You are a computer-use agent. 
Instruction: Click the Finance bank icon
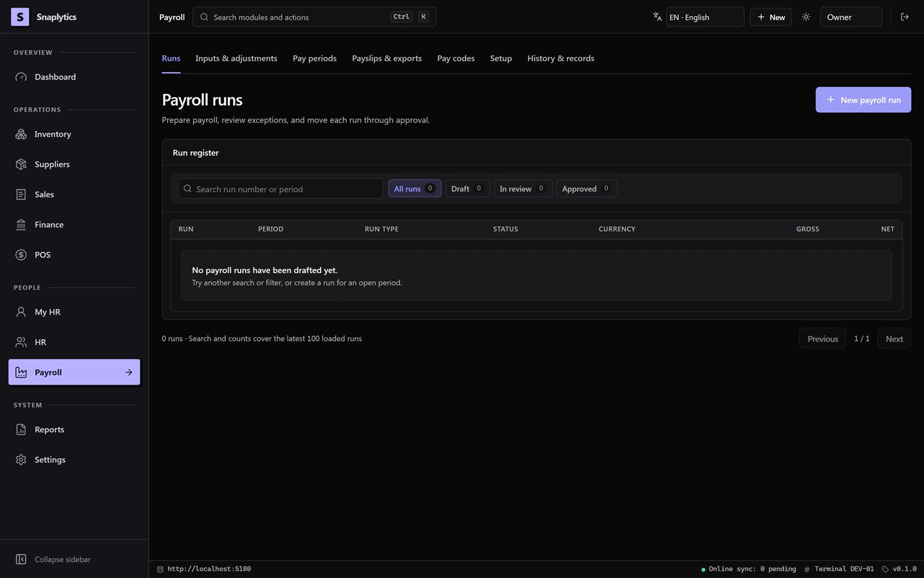pyautogui.click(x=21, y=225)
